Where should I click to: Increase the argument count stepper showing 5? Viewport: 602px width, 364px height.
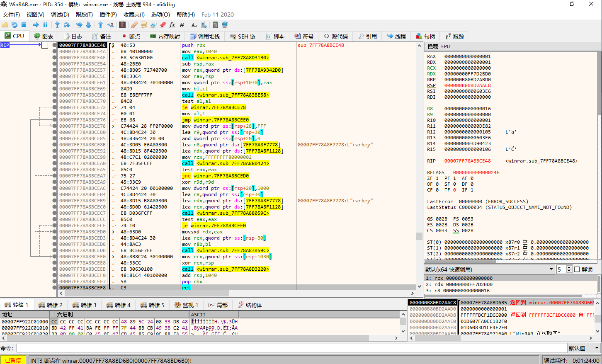(x=569, y=268)
